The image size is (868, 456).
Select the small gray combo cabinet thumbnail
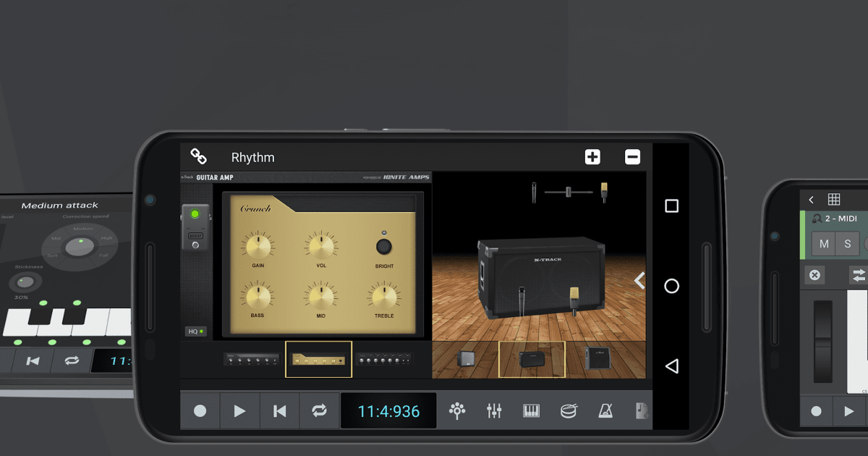(x=467, y=359)
